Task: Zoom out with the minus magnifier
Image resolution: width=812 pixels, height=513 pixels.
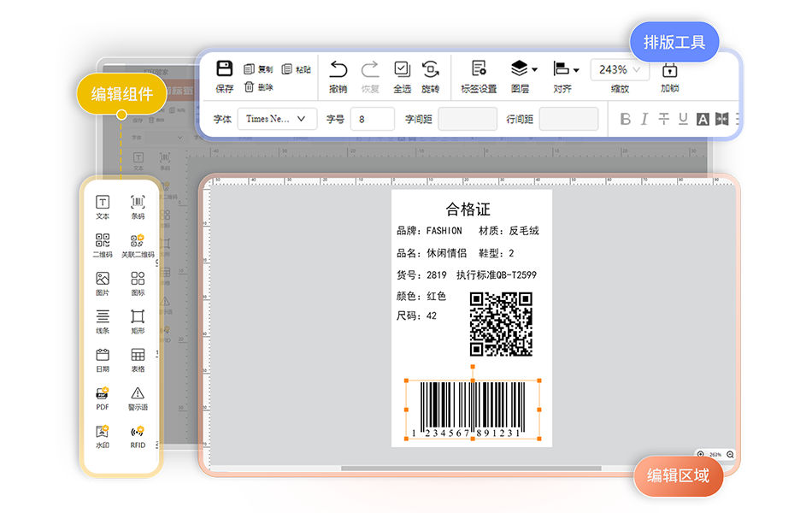Action: pos(730,455)
